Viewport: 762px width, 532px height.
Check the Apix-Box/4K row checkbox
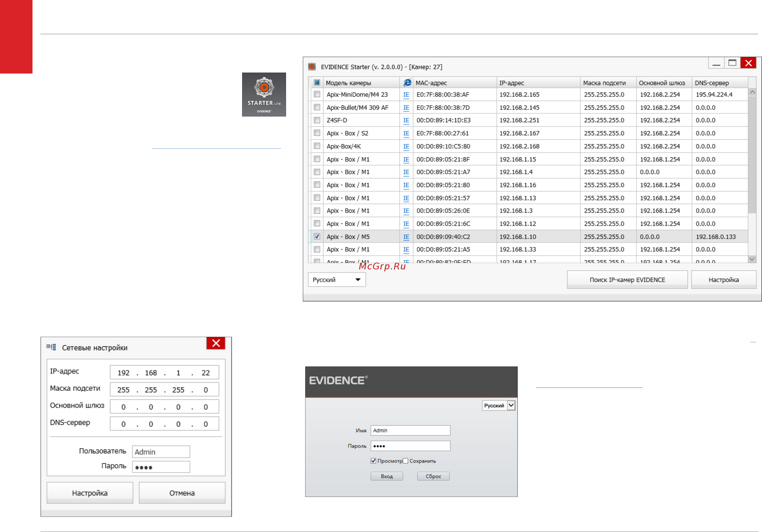pyautogui.click(x=317, y=146)
